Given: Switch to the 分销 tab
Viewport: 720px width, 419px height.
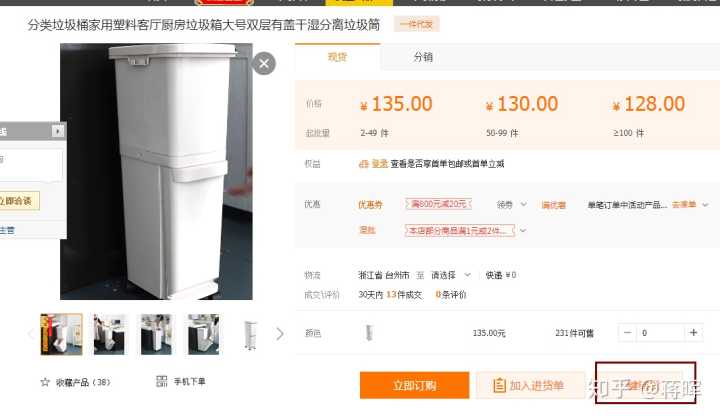Looking at the screenshot, I should 423,57.
